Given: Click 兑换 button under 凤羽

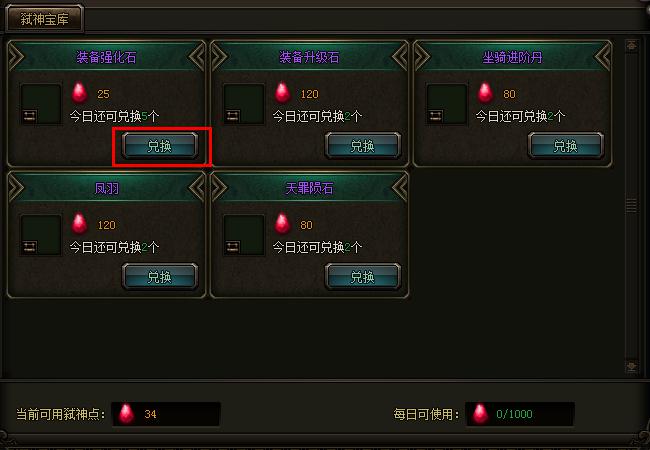Looking at the screenshot, I should [160, 277].
